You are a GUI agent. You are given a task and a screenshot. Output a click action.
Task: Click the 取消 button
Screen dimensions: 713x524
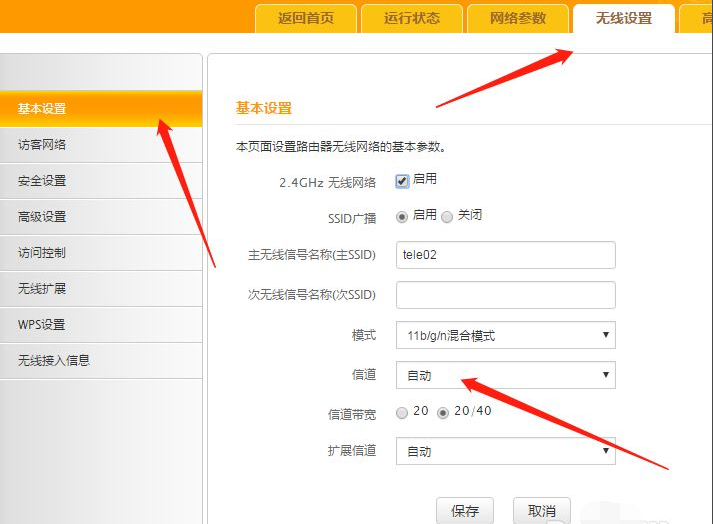click(542, 511)
